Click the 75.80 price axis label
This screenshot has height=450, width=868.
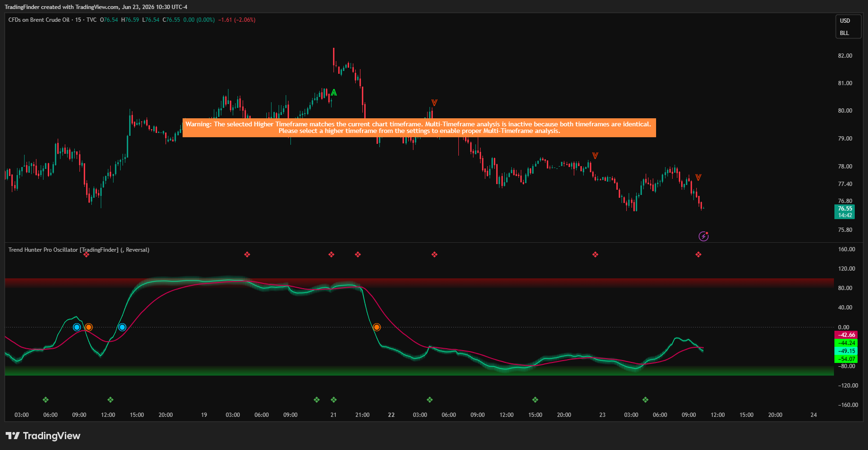(845, 230)
